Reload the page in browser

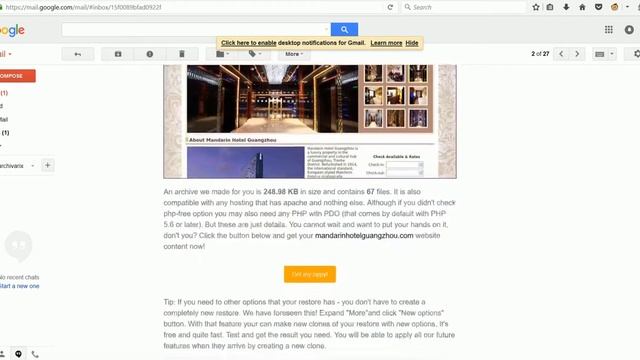pyautogui.click(x=390, y=7)
